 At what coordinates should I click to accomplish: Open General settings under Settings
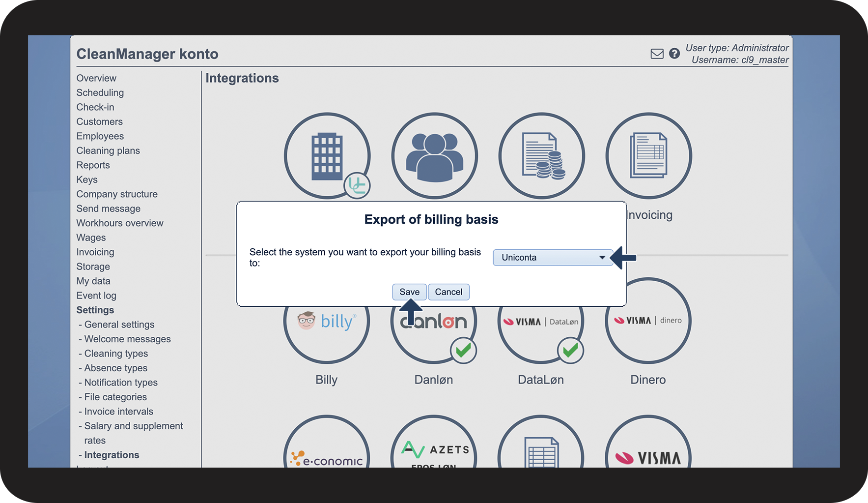119,325
